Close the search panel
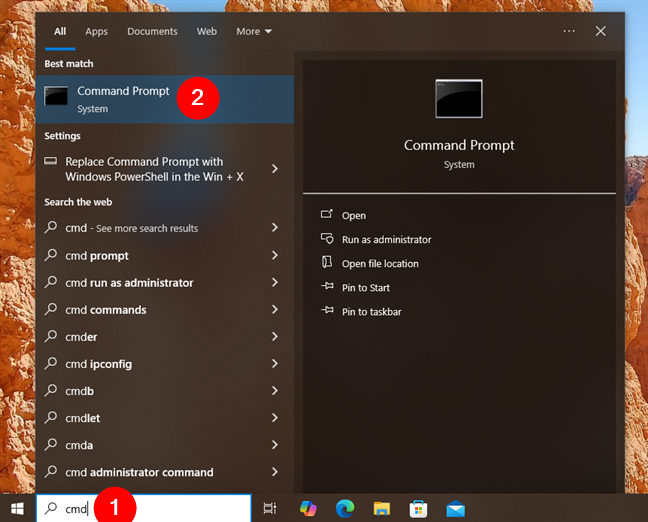Viewport: 648px width, 522px height. coord(600,31)
